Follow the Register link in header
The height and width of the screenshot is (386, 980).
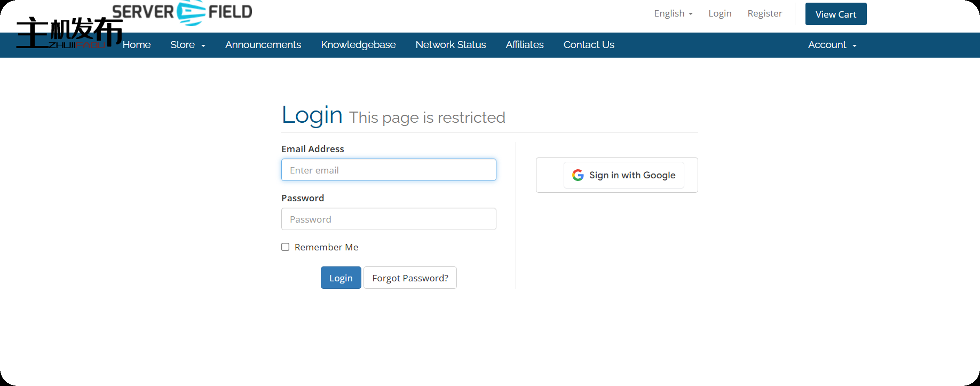click(x=764, y=14)
